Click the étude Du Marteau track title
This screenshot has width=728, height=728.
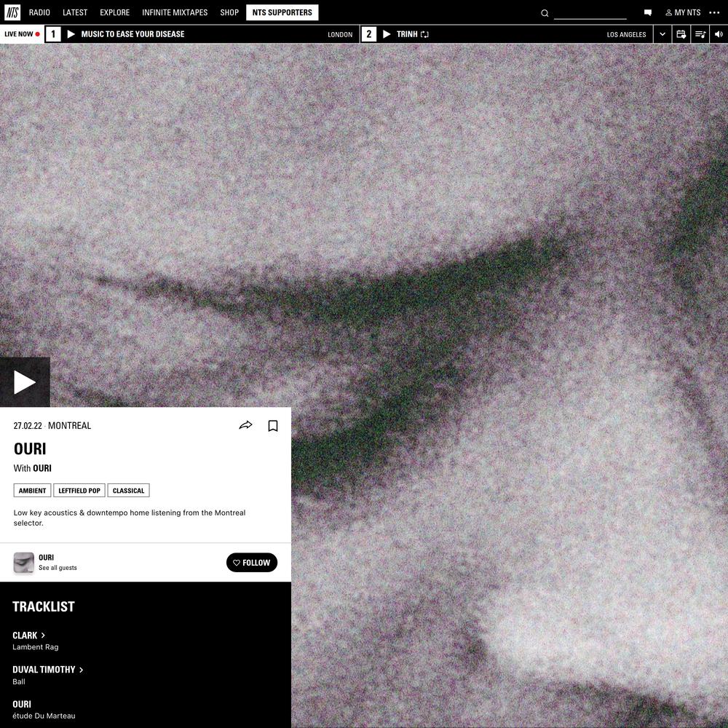click(44, 716)
